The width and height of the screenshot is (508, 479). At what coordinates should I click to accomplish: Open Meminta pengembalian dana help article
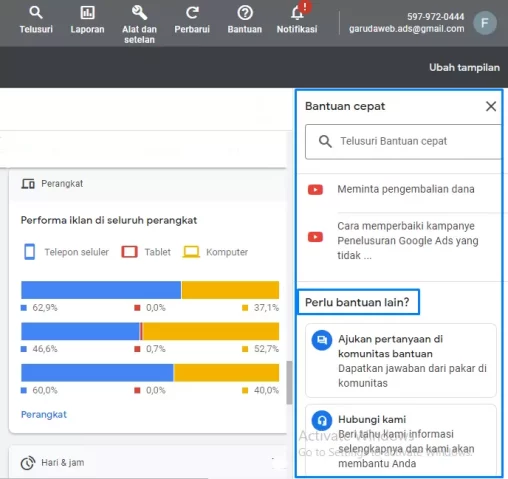point(406,189)
